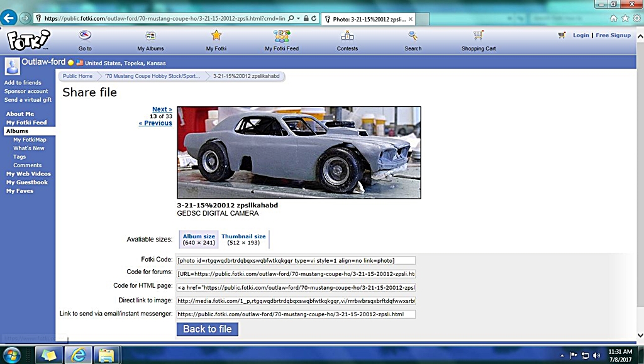Go to the Contests page
The image size is (644, 364).
pyautogui.click(x=347, y=36)
